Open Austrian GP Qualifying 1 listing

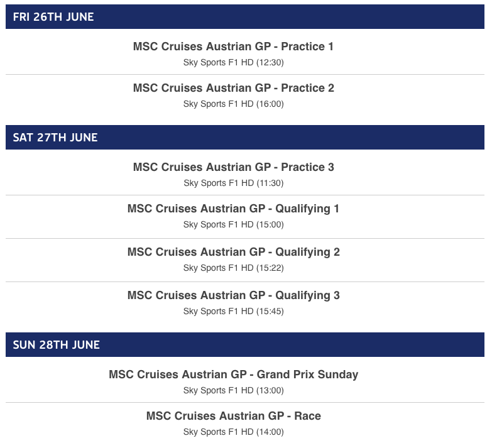tap(233, 209)
